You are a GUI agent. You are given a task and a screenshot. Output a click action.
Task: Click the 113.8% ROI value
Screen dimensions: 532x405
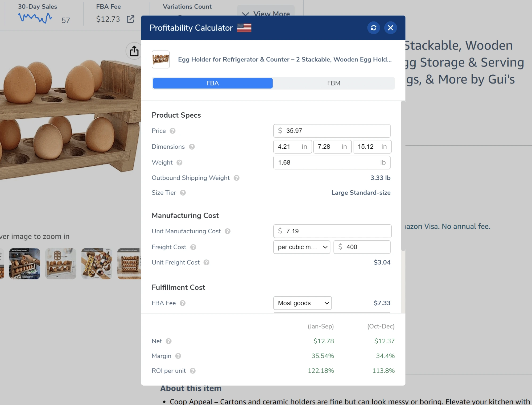383,371
